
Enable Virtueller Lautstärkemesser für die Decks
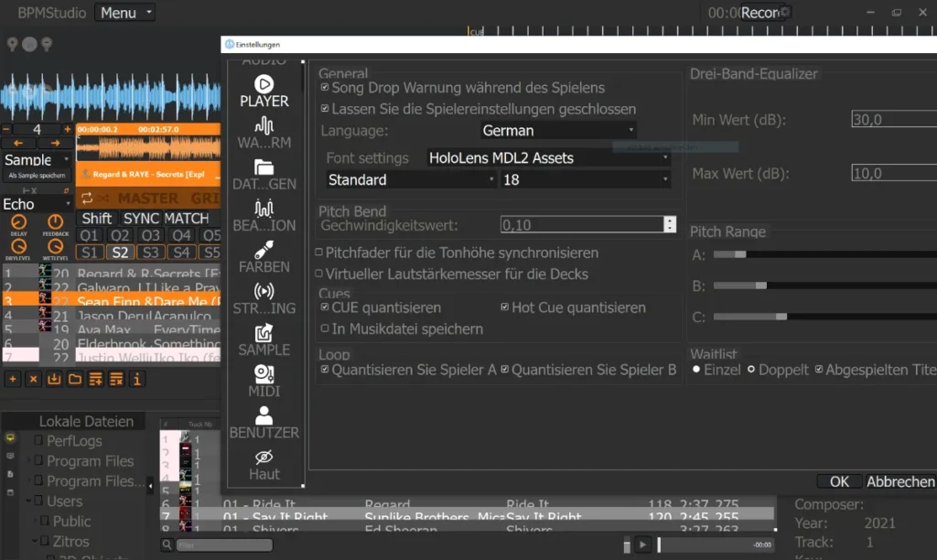319,274
